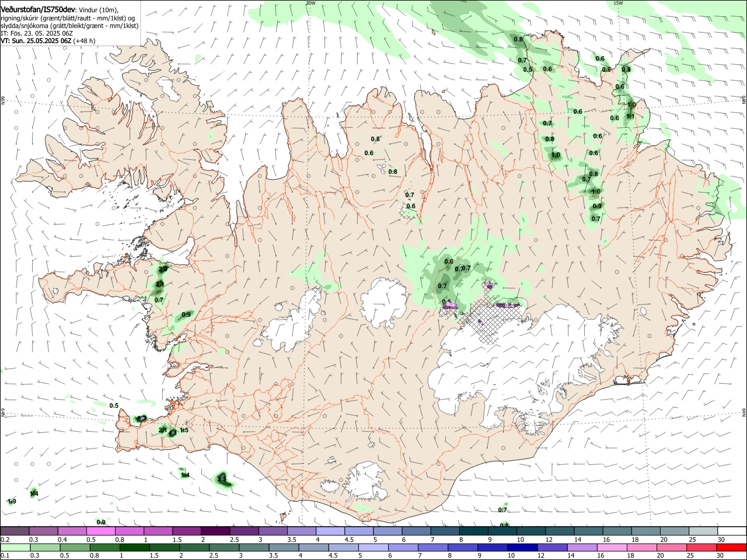The height and width of the screenshot is (560, 747).
Task: Pick the snow legend swatch for 6–7
Action: click(417, 531)
